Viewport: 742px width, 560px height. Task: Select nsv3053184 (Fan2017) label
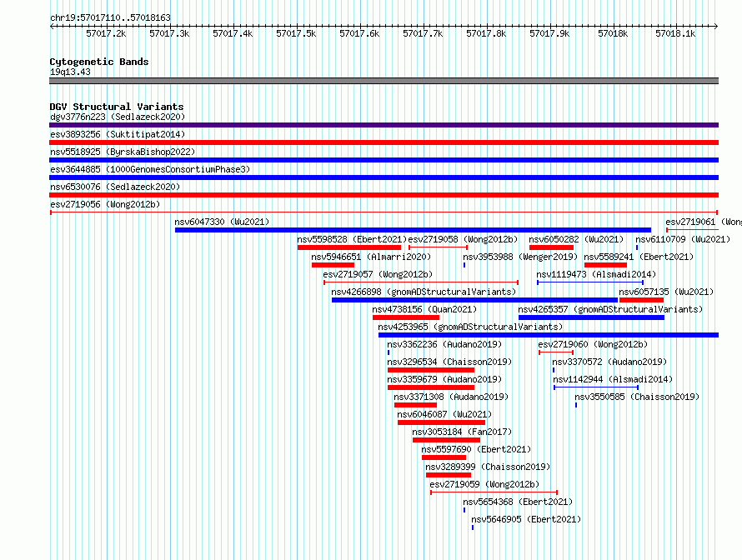[x=462, y=432]
